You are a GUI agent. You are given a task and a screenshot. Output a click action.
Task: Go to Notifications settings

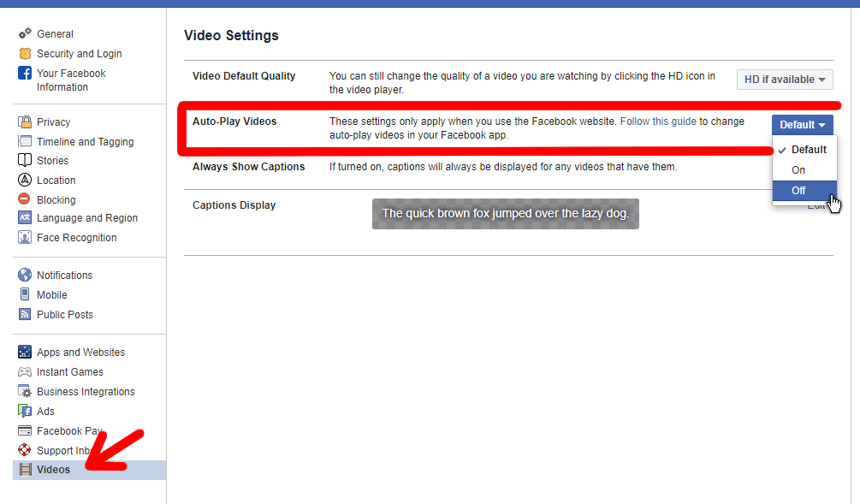[x=65, y=276]
